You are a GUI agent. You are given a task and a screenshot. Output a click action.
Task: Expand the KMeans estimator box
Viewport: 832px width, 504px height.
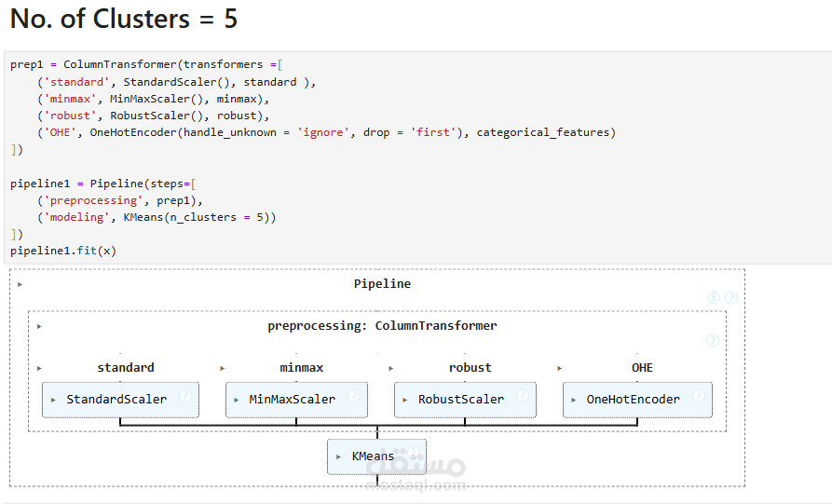[339, 457]
